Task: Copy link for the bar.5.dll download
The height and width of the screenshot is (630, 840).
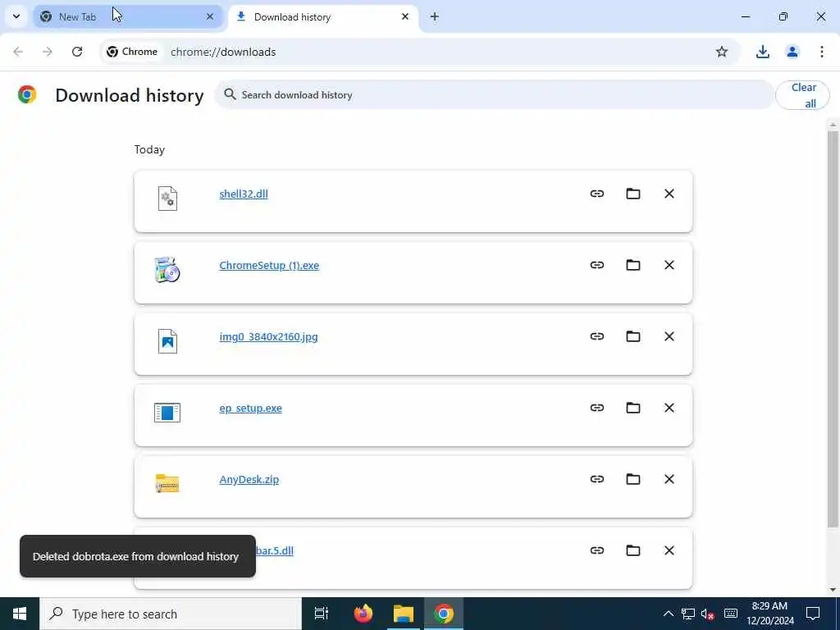Action: coord(597,550)
